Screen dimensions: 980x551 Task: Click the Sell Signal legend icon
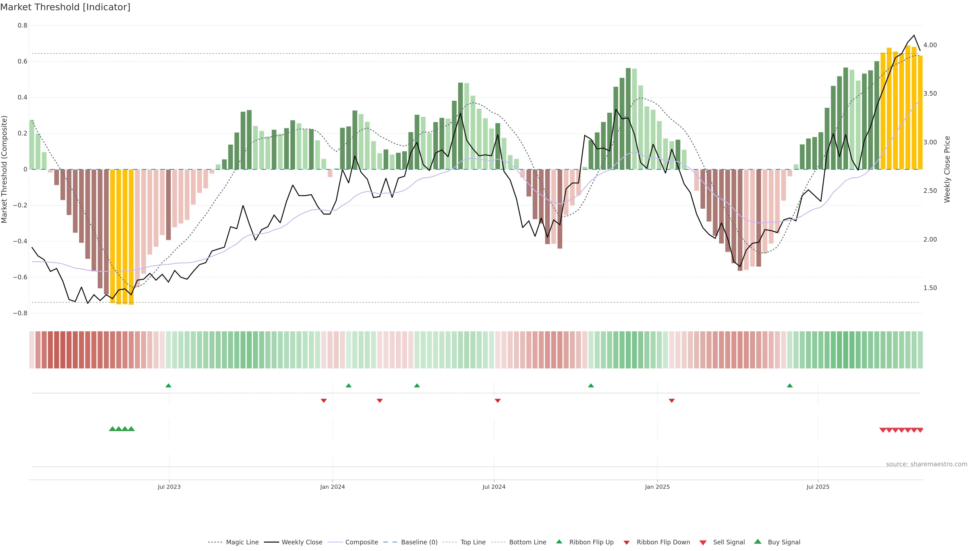[x=703, y=543]
